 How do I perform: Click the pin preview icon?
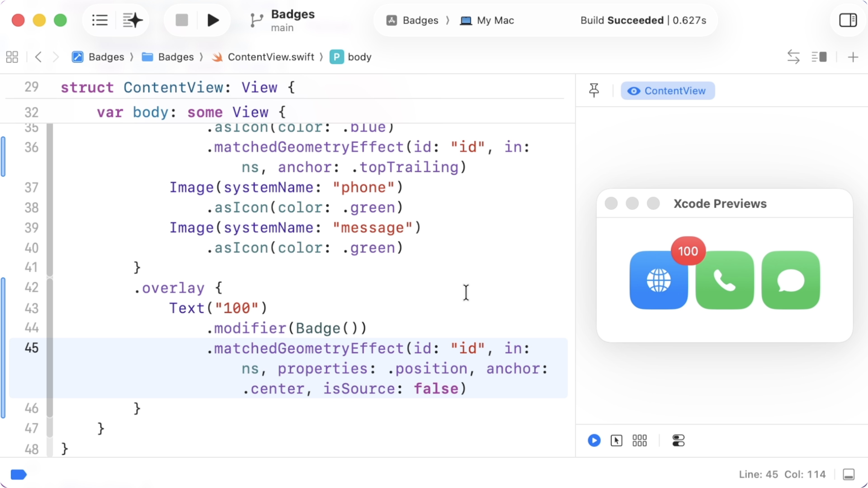tap(594, 90)
